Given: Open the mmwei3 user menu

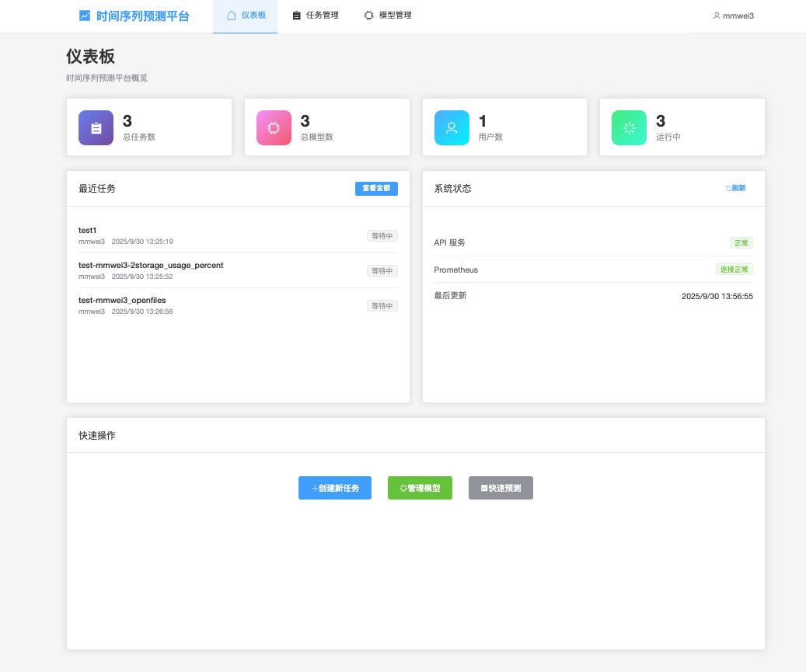Looking at the screenshot, I should [734, 16].
